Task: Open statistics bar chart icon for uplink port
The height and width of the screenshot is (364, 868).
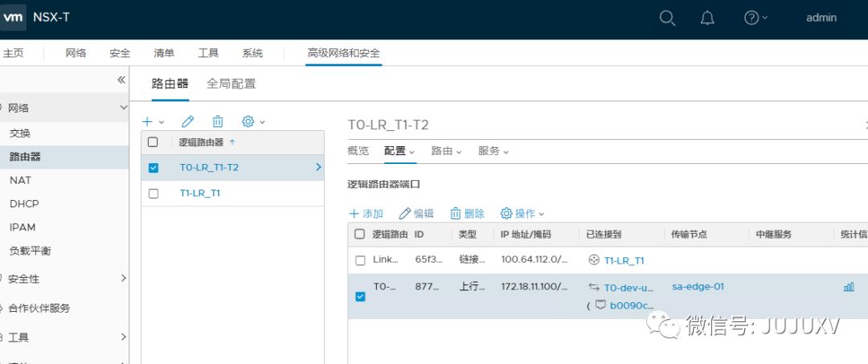Action: click(849, 287)
